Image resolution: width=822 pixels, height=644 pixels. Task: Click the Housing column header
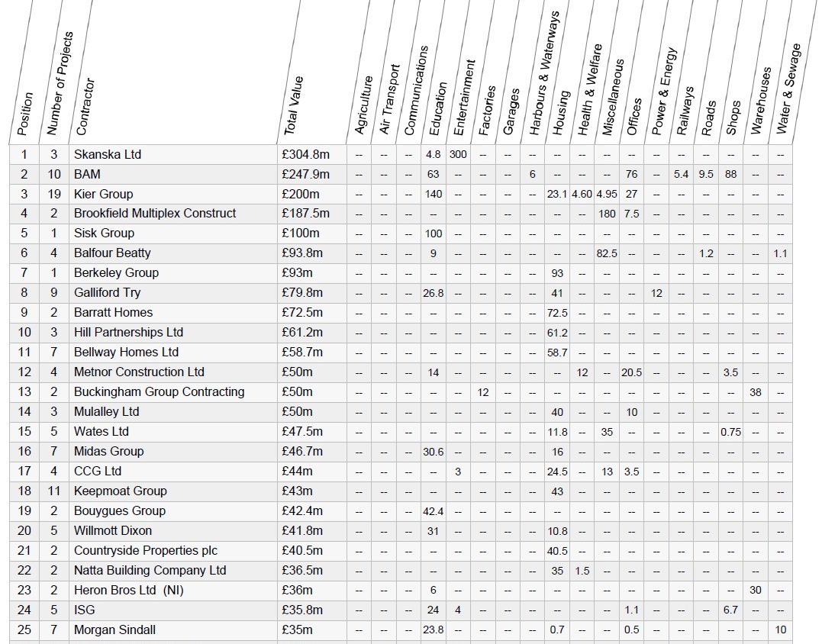click(560, 113)
